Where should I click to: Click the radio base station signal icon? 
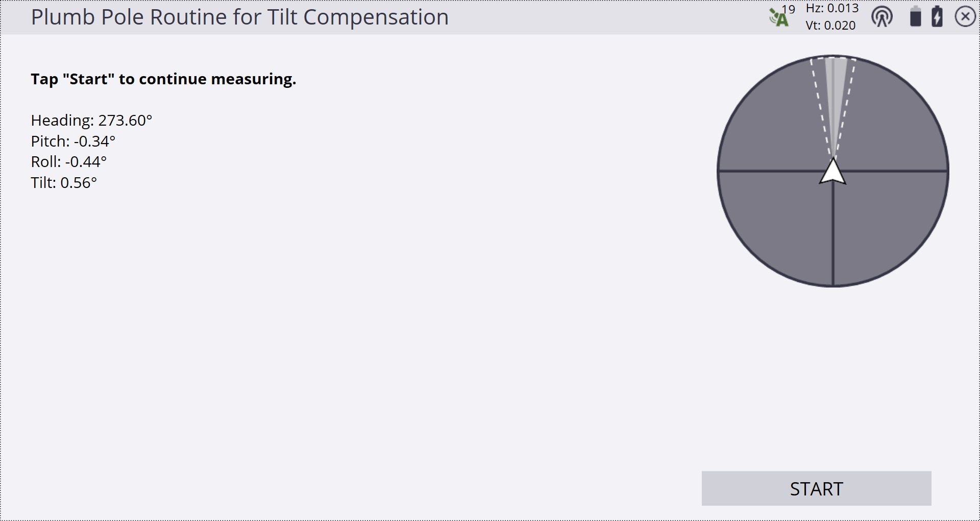click(x=882, y=17)
